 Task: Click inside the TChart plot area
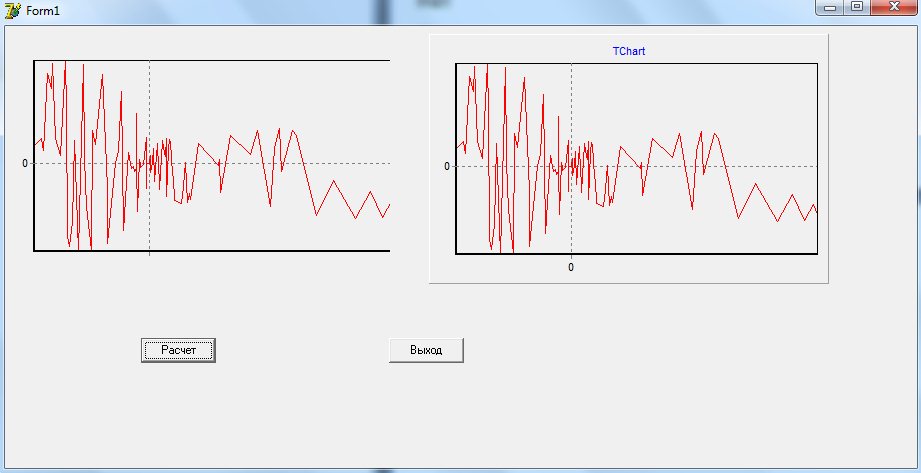pyautogui.click(x=637, y=159)
